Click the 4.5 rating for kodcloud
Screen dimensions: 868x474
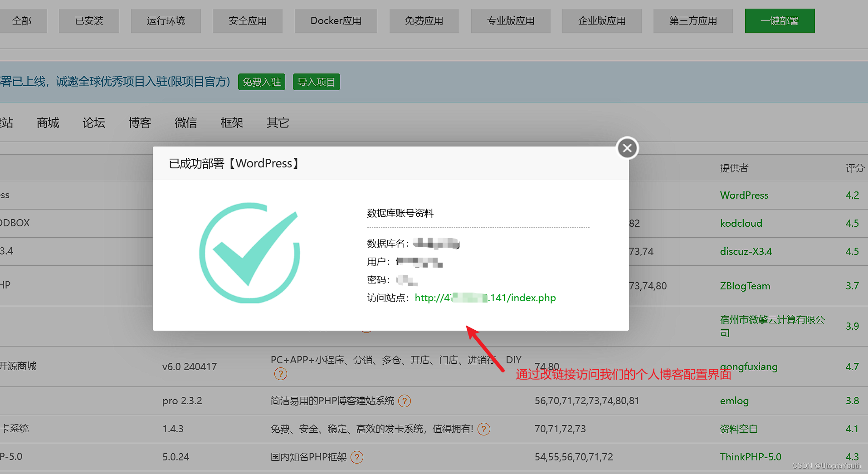click(x=852, y=223)
